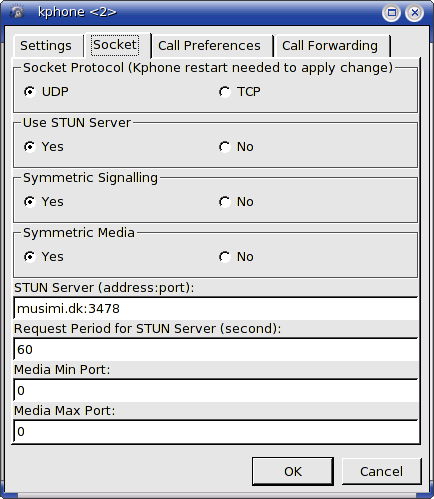
Task: Choose TCP socket protocol
Action: click(x=240, y=92)
